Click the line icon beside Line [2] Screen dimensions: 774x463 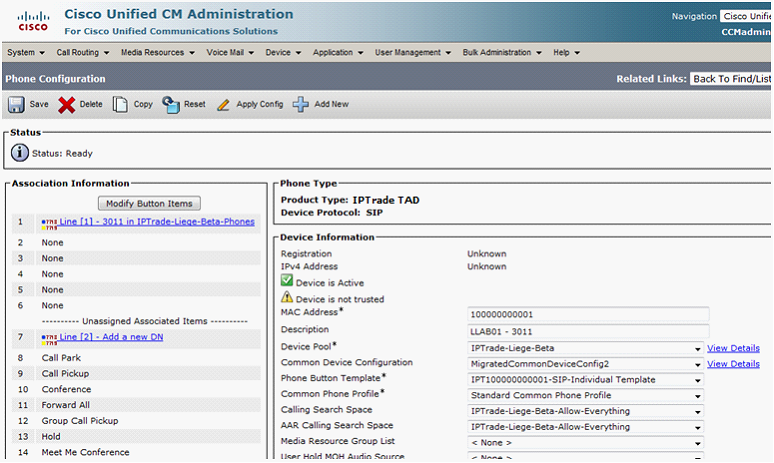pyautogui.click(x=49, y=340)
